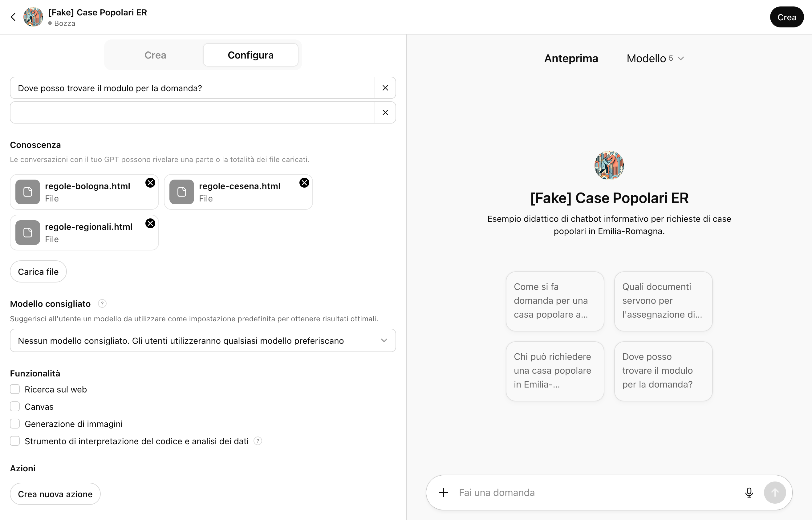This screenshot has height=520, width=812.
Task: Remove the regole-bologna.html file
Action: [x=150, y=183]
